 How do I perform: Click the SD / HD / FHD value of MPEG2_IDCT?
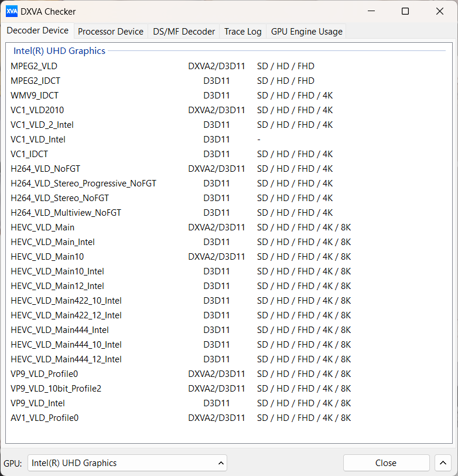tap(286, 81)
